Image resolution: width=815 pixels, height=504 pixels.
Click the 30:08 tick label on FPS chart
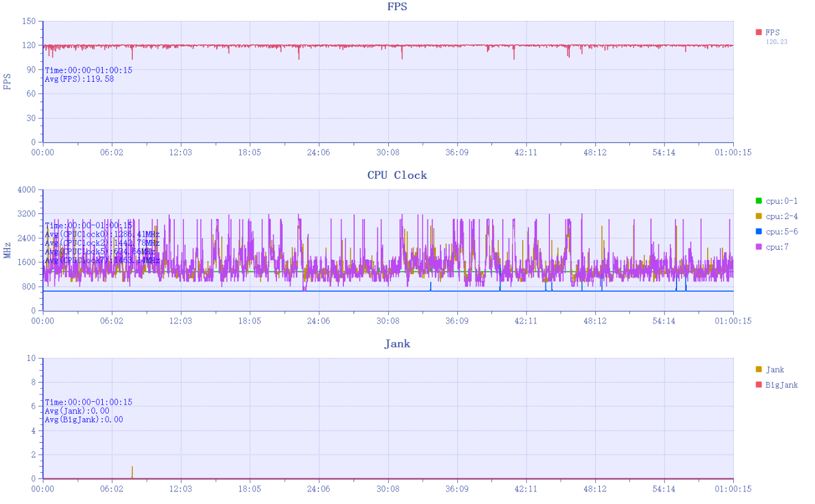click(388, 153)
